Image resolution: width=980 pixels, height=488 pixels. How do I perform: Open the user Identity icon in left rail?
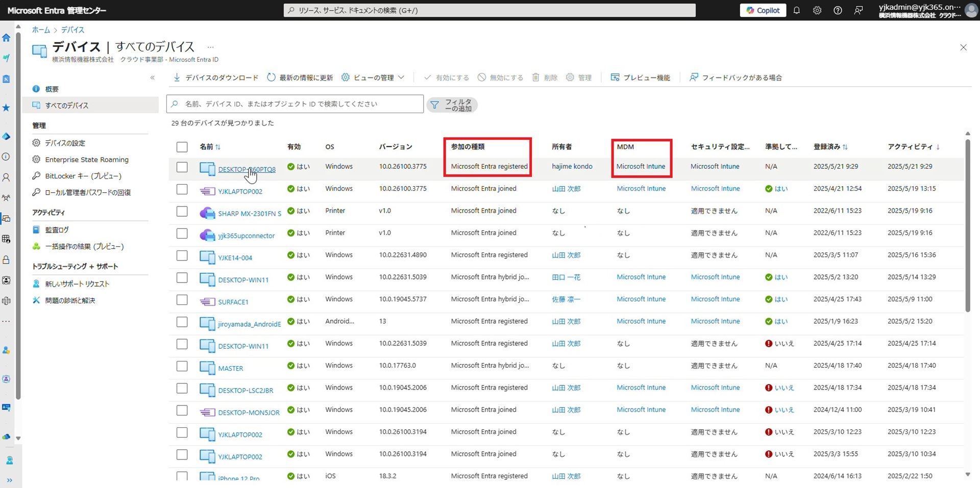point(6,177)
